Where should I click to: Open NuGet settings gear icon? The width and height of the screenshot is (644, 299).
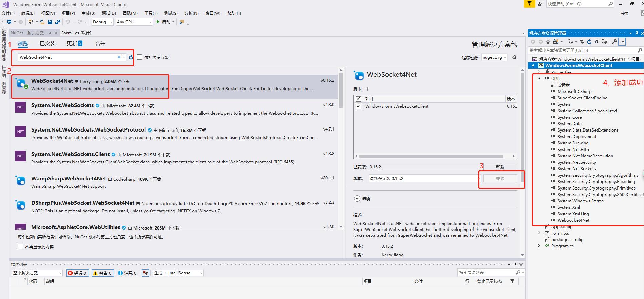tap(514, 57)
